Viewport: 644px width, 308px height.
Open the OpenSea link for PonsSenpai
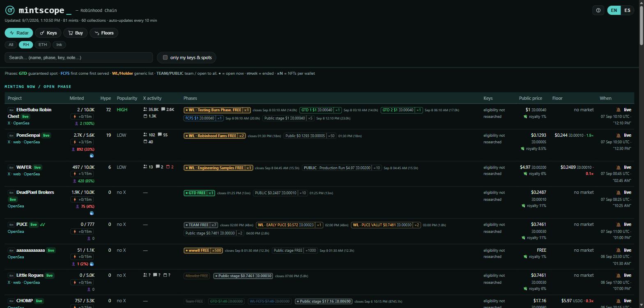click(x=32, y=142)
